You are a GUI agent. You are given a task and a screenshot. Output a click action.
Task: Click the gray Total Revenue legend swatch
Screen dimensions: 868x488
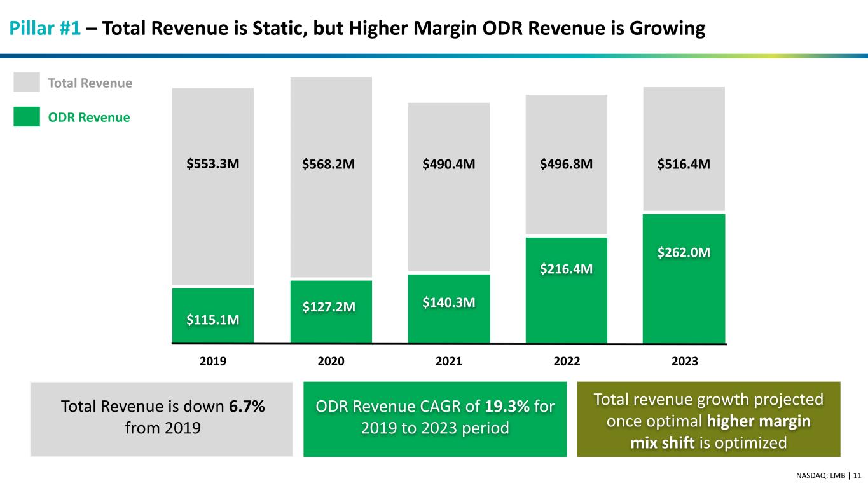[x=26, y=83]
